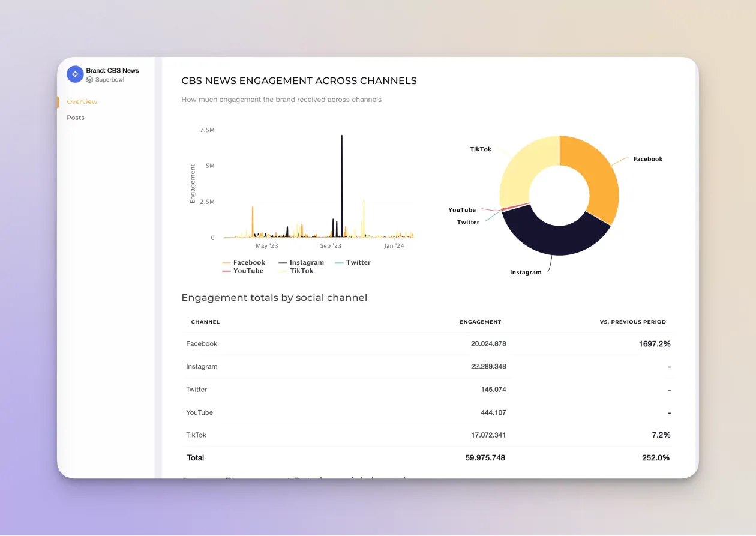Viewport: 756px width, 536px height.
Task: Click the blue brand avatar icon
Action: click(75, 74)
